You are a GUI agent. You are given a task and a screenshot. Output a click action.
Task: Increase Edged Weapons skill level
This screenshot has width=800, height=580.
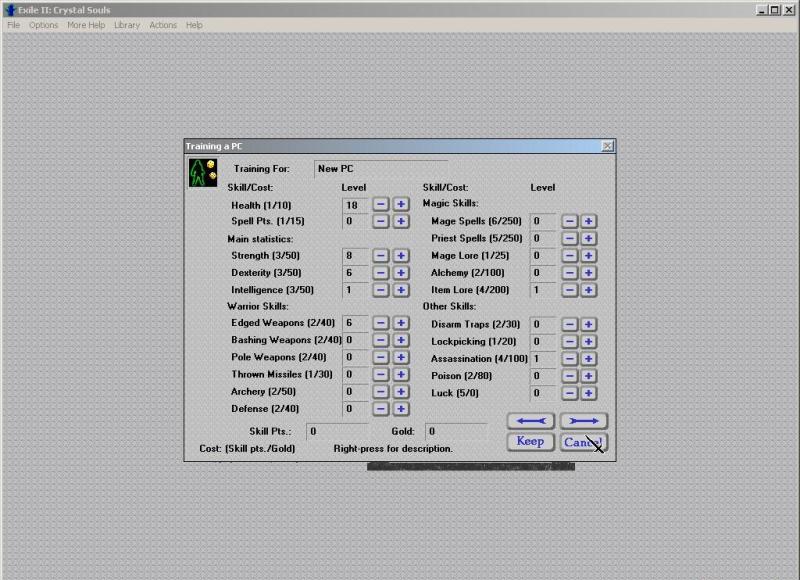click(x=401, y=323)
